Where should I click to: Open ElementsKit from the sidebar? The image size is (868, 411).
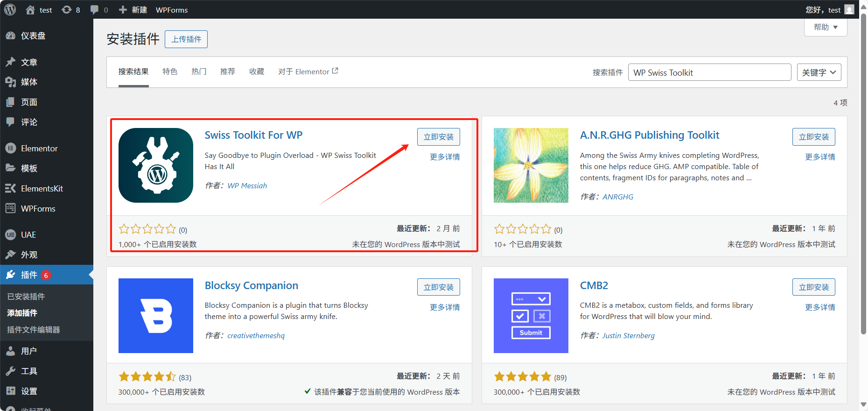coord(42,189)
